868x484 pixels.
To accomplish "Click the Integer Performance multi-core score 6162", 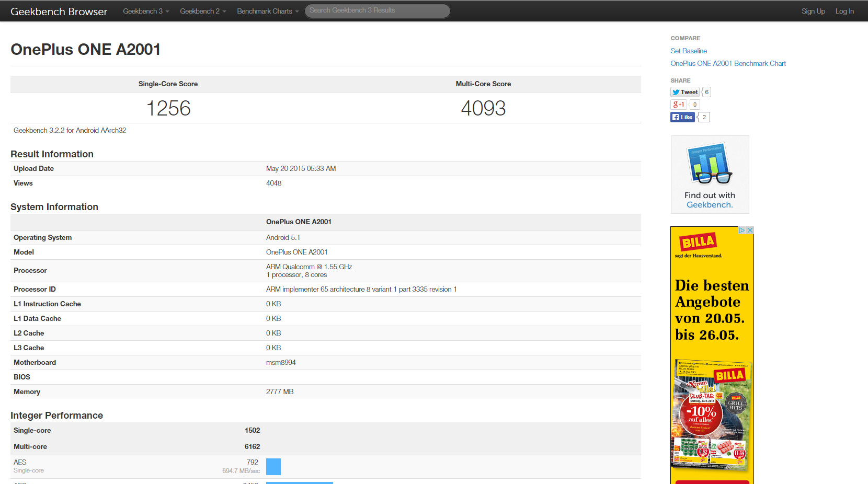I will point(252,446).
